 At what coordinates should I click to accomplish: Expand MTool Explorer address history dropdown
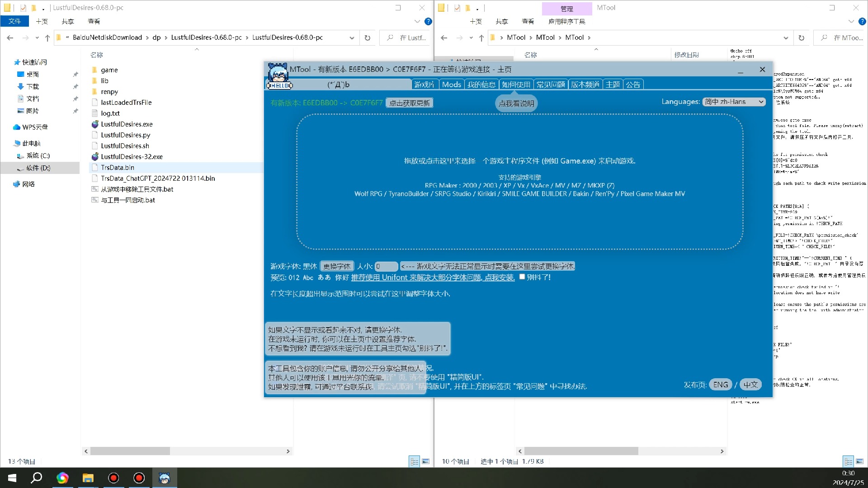pos(786,38)
